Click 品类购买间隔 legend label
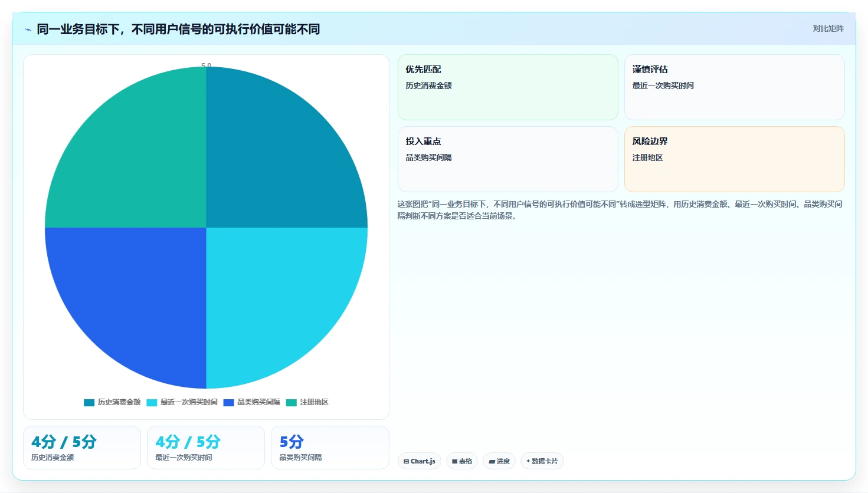The width and height of the screenshot is (868, 493). 259,402
